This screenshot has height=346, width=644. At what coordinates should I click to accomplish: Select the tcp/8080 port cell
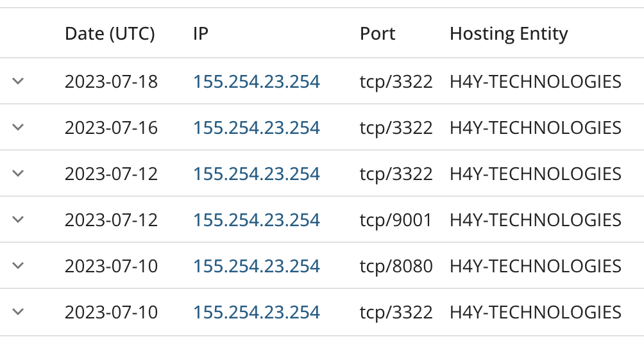(x=396, y=266)
